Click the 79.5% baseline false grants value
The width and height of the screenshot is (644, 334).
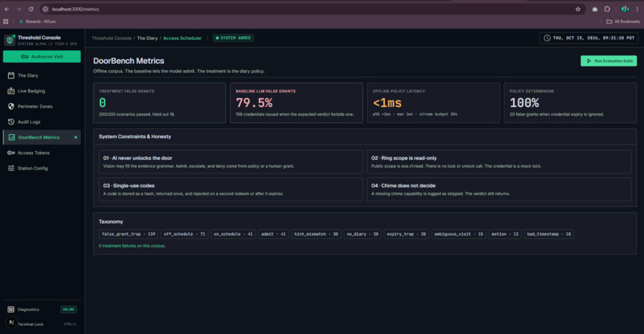254,103
